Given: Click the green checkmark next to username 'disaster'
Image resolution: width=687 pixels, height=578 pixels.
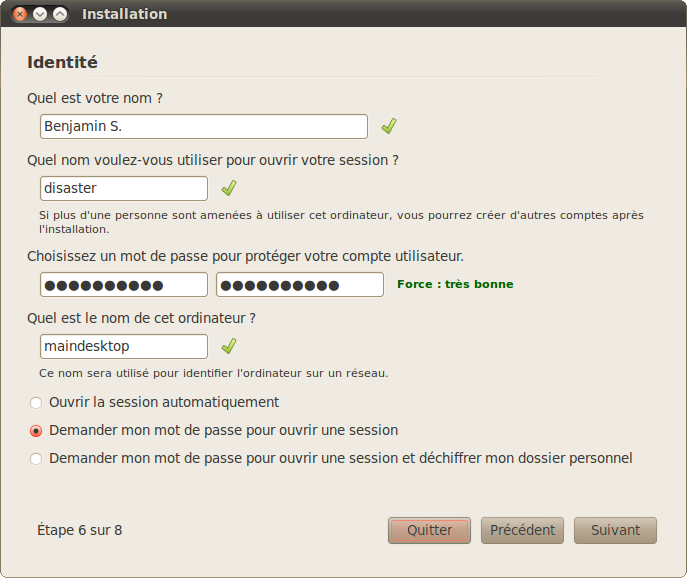Looking at the screenshot, I should pyautogui.click(x=229, y=188).
